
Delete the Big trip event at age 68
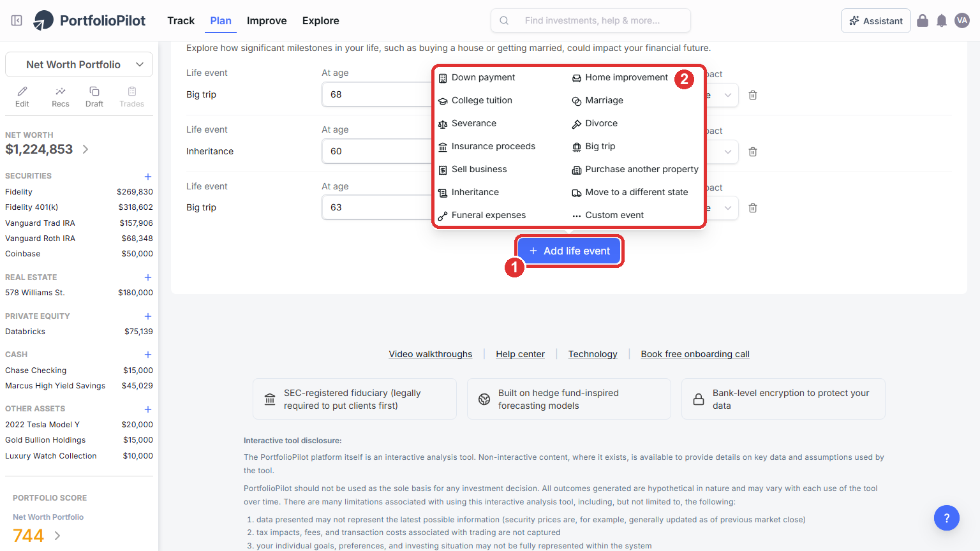[753, 95]
